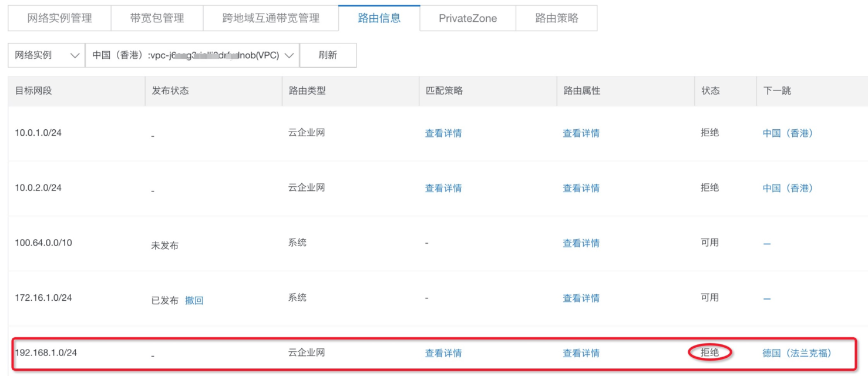This screenshot has height=376, width=868.
Task: View 匹配策略 details for 10.0.1.0/24
Action: click(443, 133)
